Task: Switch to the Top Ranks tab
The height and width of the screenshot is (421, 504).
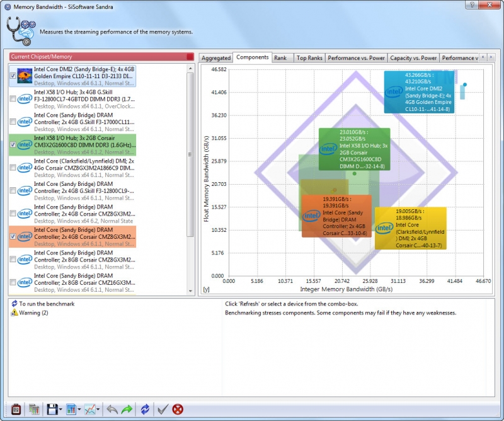Action: click(309, 58)
